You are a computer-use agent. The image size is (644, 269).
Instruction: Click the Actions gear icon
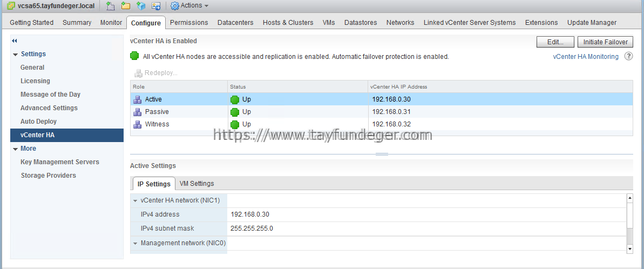174,6
